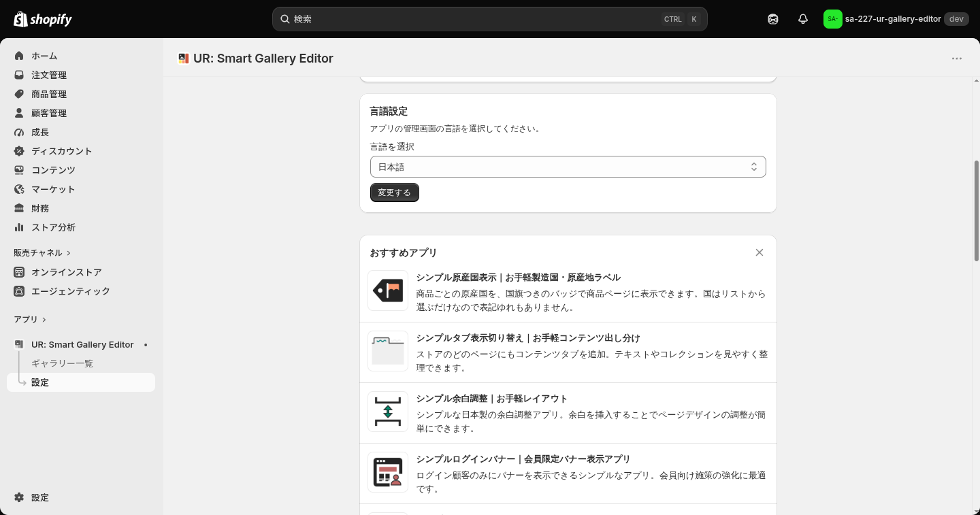Open the シンプルログインバナー app title link

(523, 459)
